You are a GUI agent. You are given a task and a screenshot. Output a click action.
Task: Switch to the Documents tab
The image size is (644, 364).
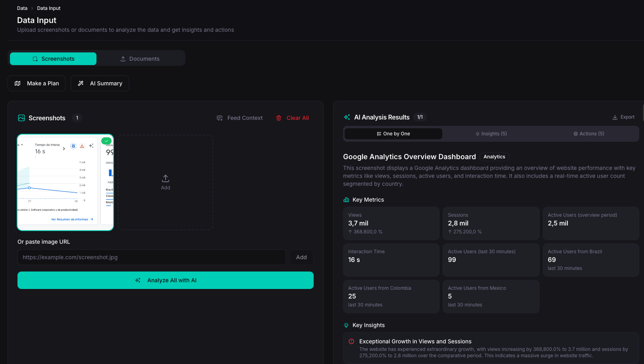point(140,58)
